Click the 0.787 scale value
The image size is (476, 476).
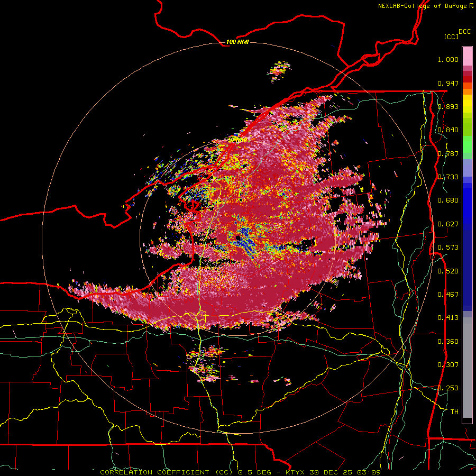tap(448, 153)
